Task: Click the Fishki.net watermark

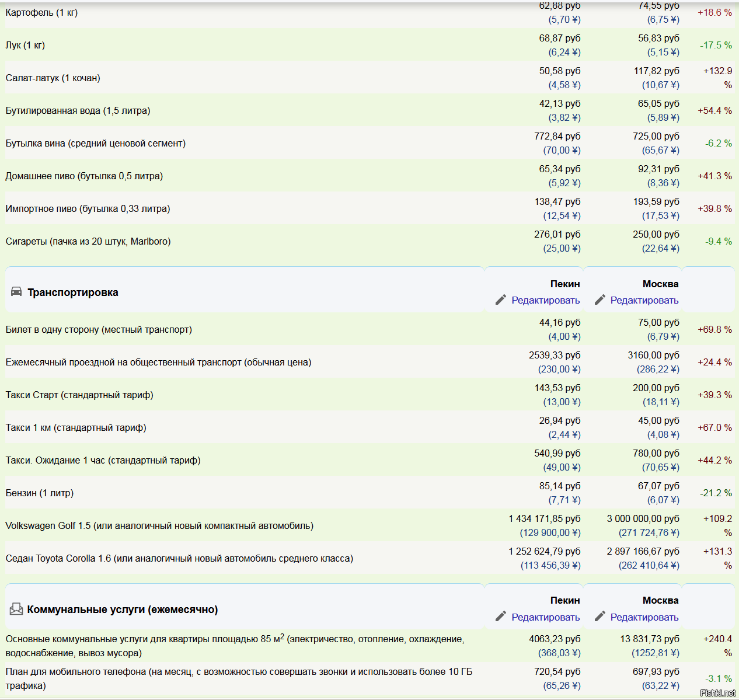Action: pyautogui.click(x=717, y=693)
